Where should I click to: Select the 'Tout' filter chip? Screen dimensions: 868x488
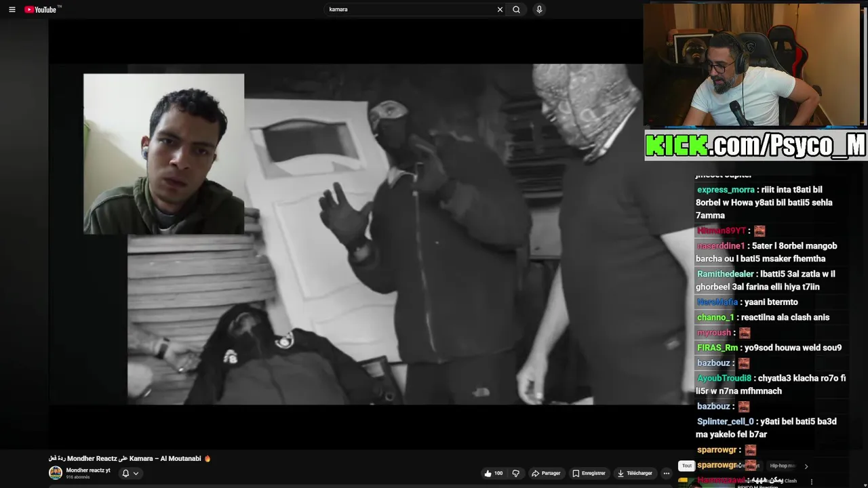(x=687, y=466)
